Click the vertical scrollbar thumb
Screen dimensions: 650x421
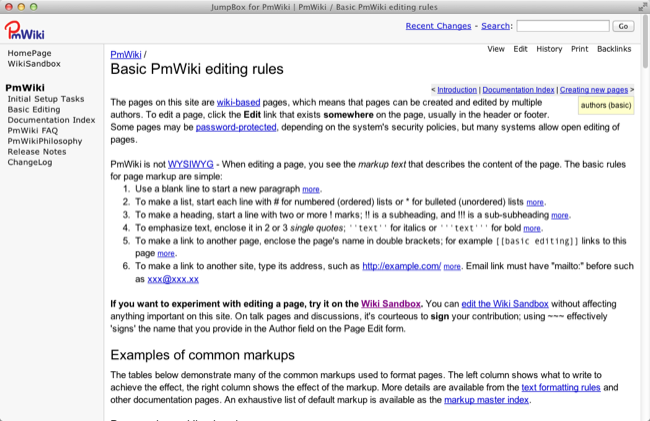coord(645,41)
